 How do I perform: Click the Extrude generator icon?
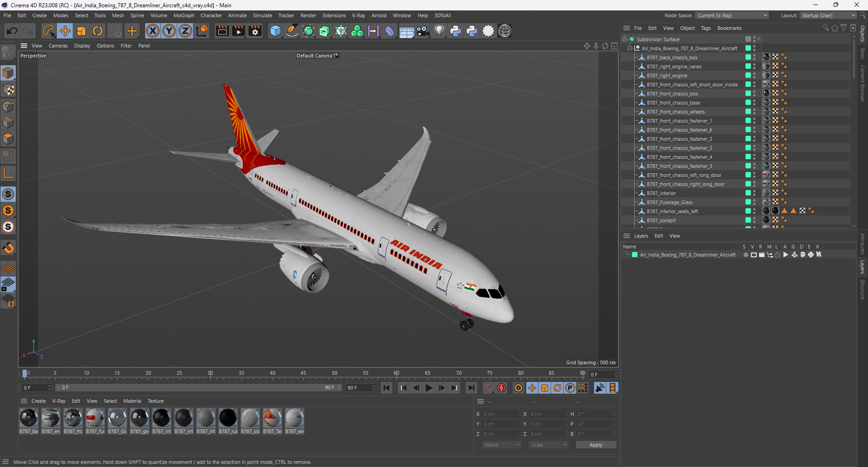[325, 31]
